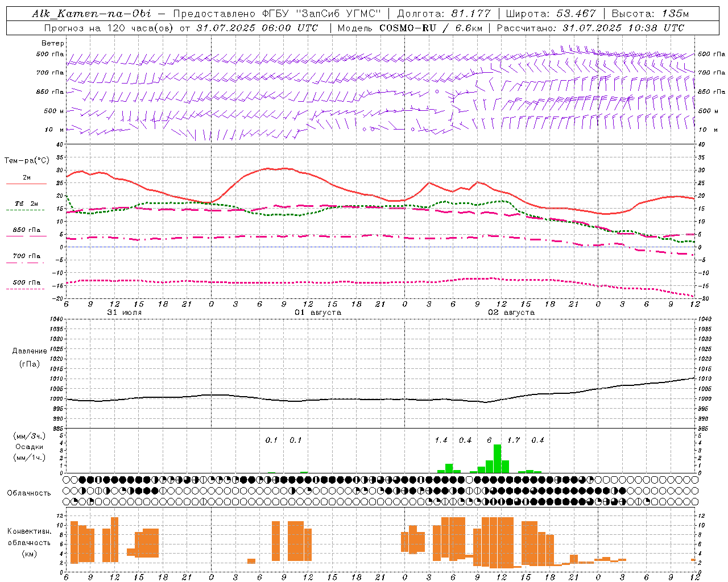Viewport: 728px width, 582px height.
Task: Click the Ветер panel label
Action: [53, 43]
